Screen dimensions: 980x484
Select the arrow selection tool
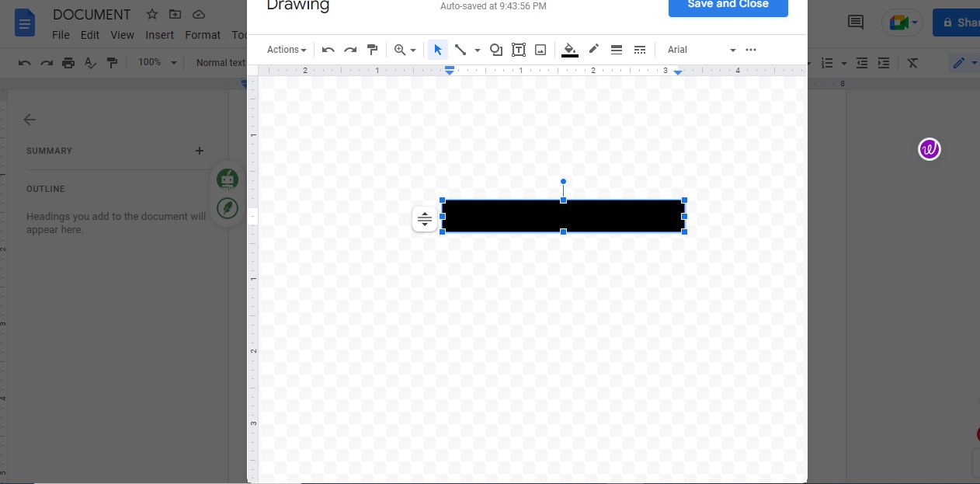coord(437,49)
